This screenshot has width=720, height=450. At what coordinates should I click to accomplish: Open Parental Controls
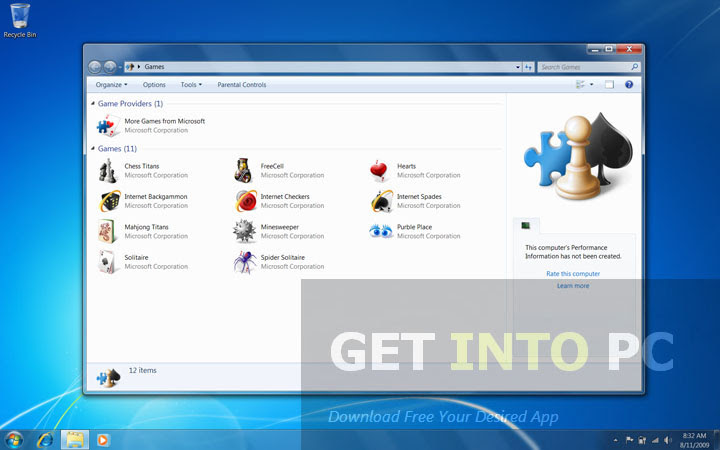(x=242, y=84)
